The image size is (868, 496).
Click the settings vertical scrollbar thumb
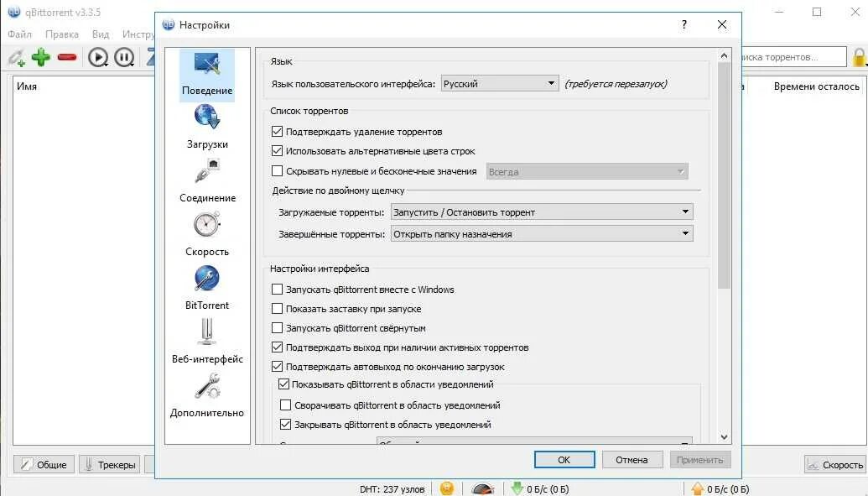click(x=724, y=175)
